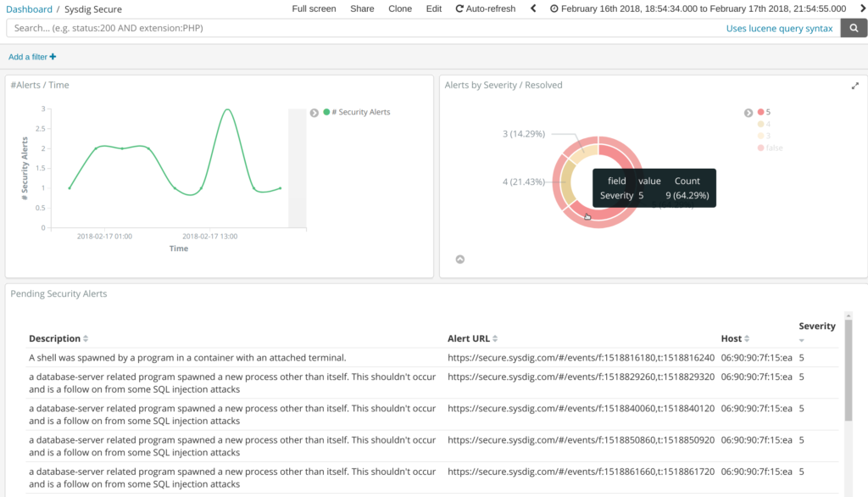Click Alerts by Severity / Resolved title
The height and width of the screenshot is (497, 868).
click(x=504, y=85)
